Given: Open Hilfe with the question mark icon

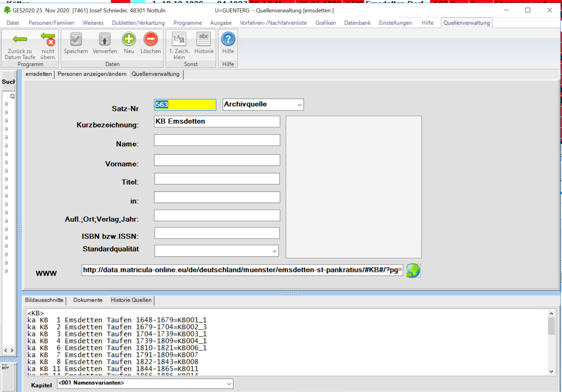Looking at the screenshot, I should click(x=228, y=39).
